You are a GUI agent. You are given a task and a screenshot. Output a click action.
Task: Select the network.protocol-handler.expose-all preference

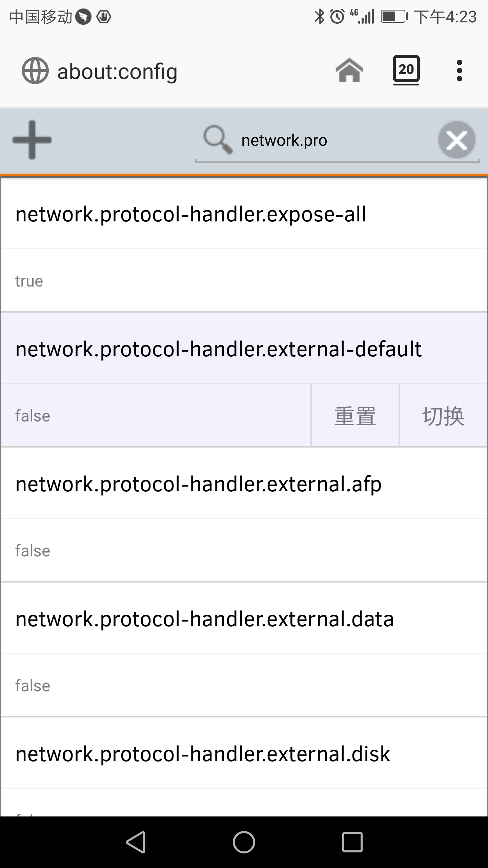244,214
